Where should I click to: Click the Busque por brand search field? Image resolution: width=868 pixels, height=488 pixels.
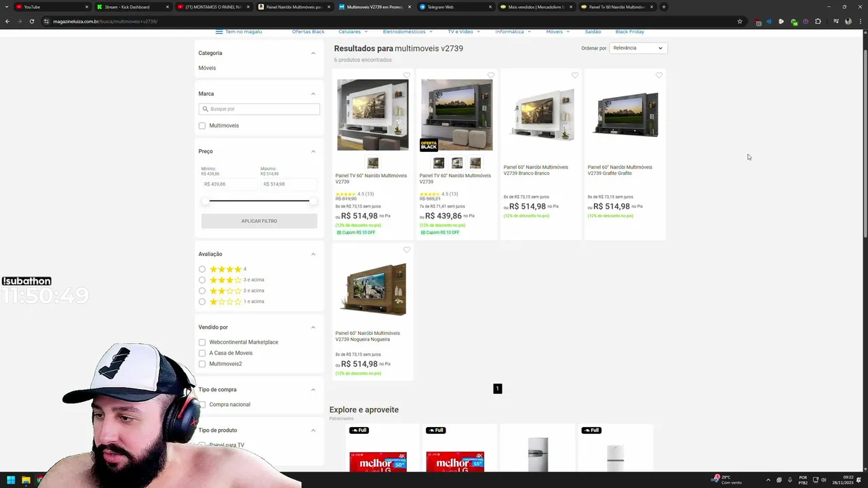tap(259, 109)
